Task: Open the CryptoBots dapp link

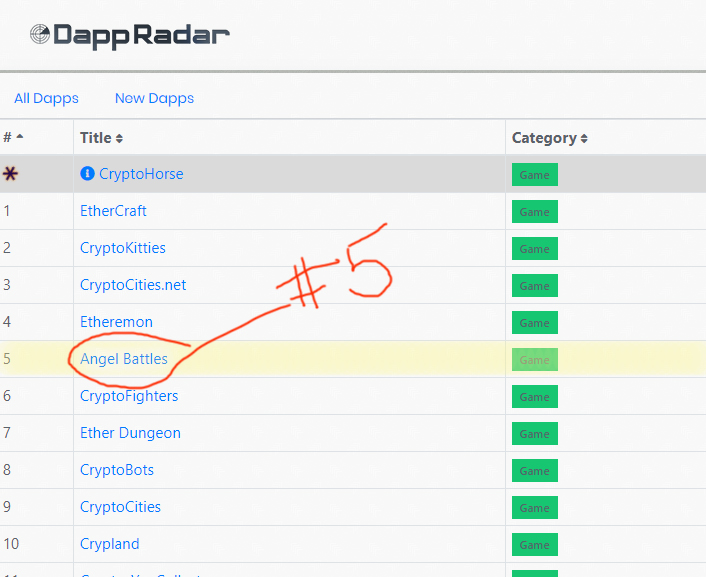Action: 117,470
